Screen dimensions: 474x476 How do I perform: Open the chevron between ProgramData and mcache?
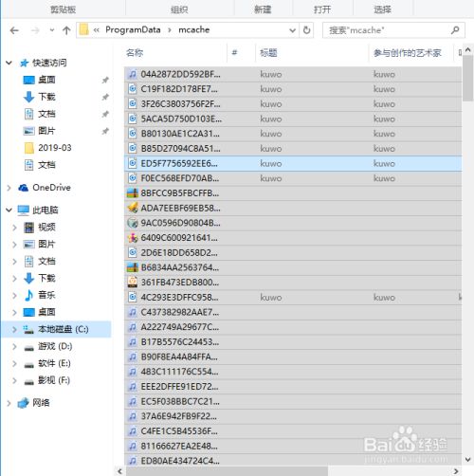(x=170, y=30)
